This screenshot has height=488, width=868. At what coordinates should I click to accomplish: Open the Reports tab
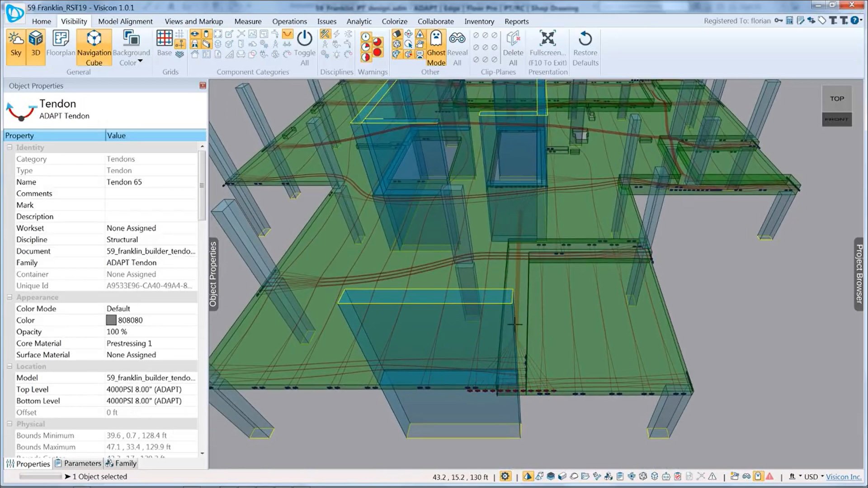[516, 21]
